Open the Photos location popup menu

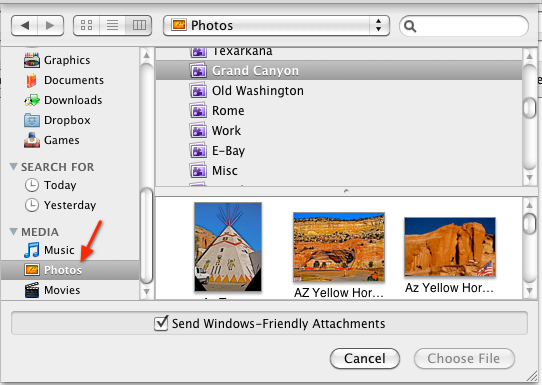coord(276,26)
